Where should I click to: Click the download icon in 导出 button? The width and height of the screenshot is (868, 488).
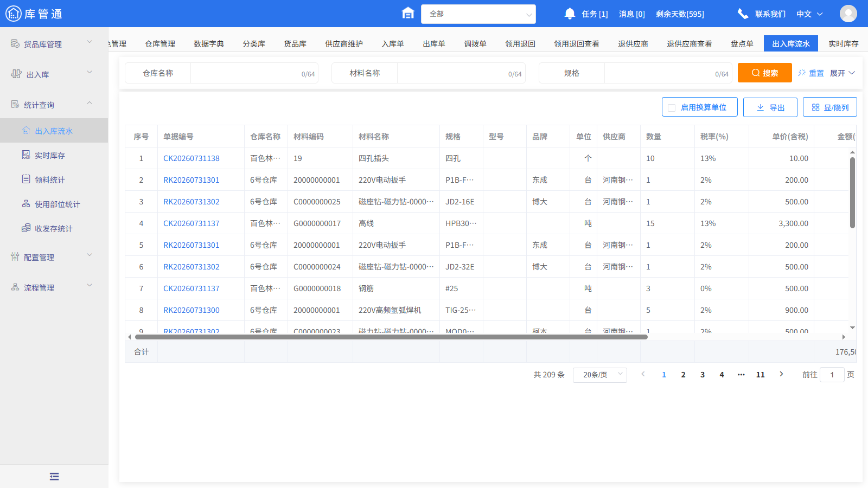coord(760,107)
